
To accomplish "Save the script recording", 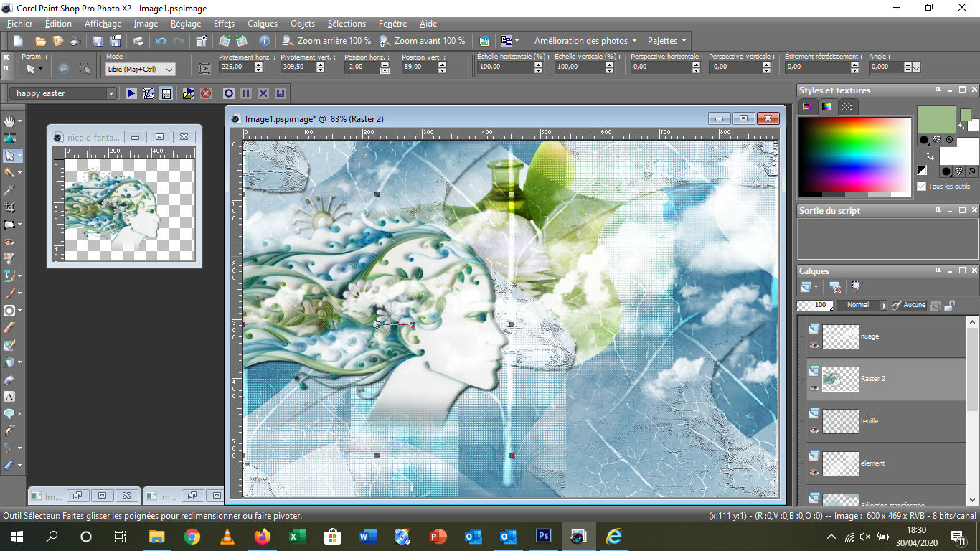I will click(x=280, y=93).
